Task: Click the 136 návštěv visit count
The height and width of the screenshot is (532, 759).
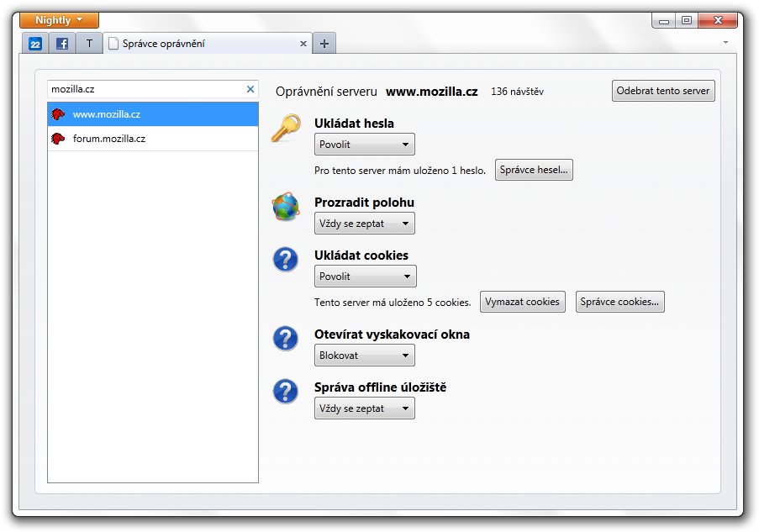Action: [517, 92]
